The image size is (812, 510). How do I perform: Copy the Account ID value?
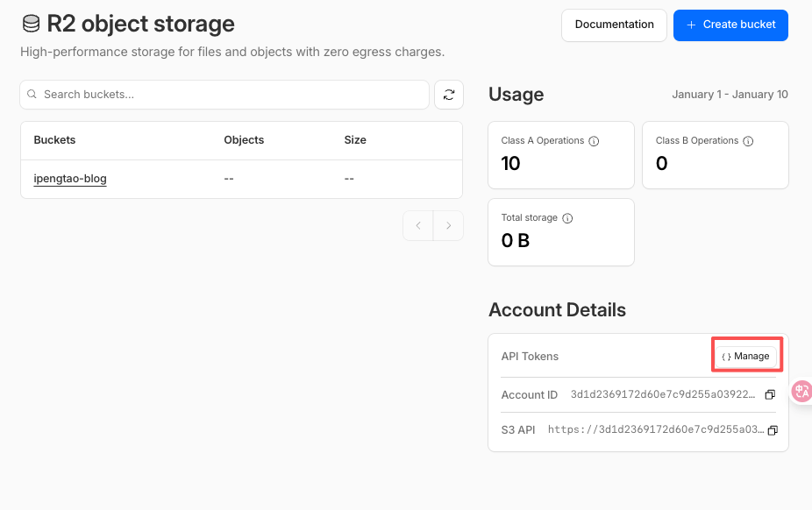(770, 395)
